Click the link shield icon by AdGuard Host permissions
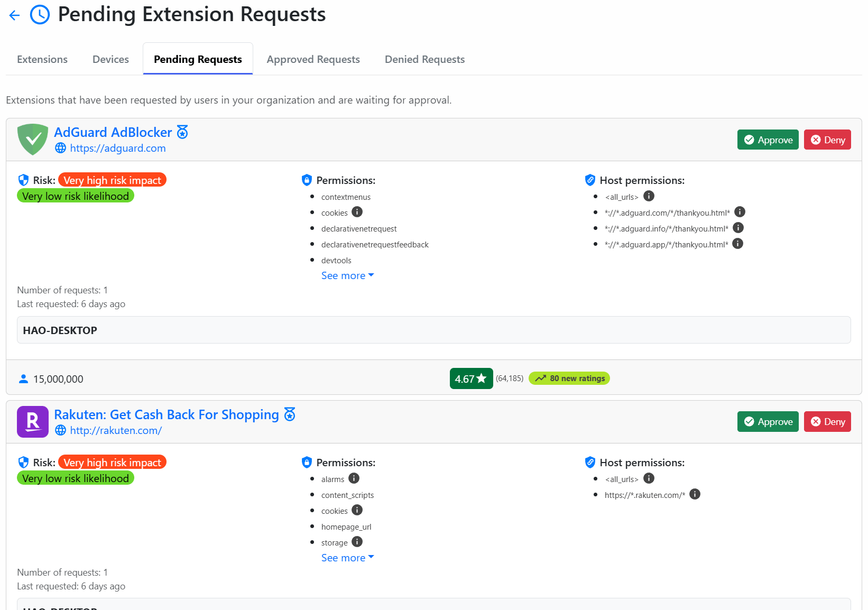868x610 pixels. 590,180
